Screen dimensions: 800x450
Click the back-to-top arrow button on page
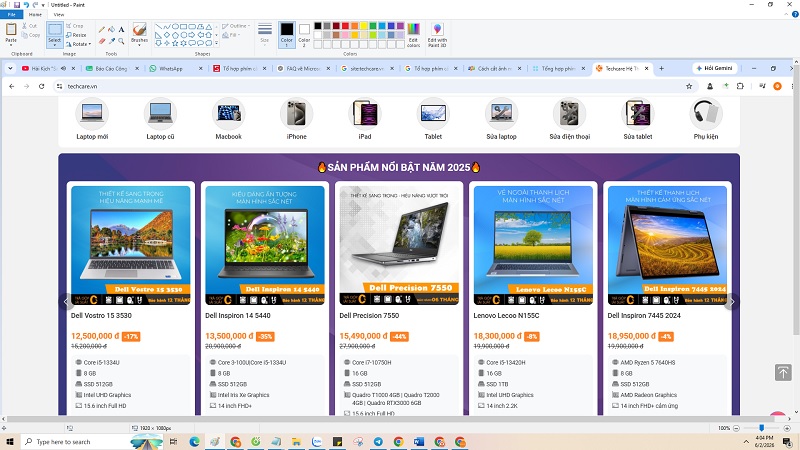[783, 372]
